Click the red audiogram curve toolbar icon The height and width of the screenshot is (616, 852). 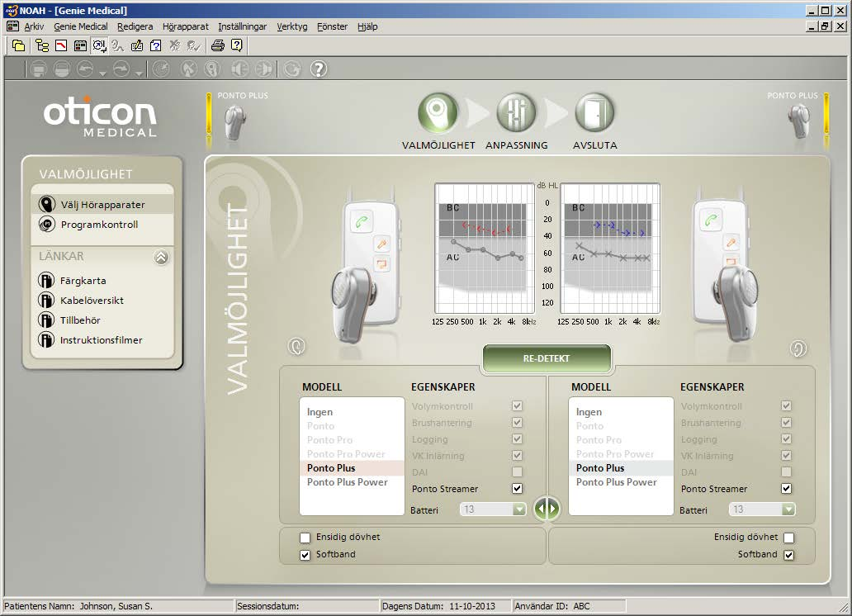61,45
